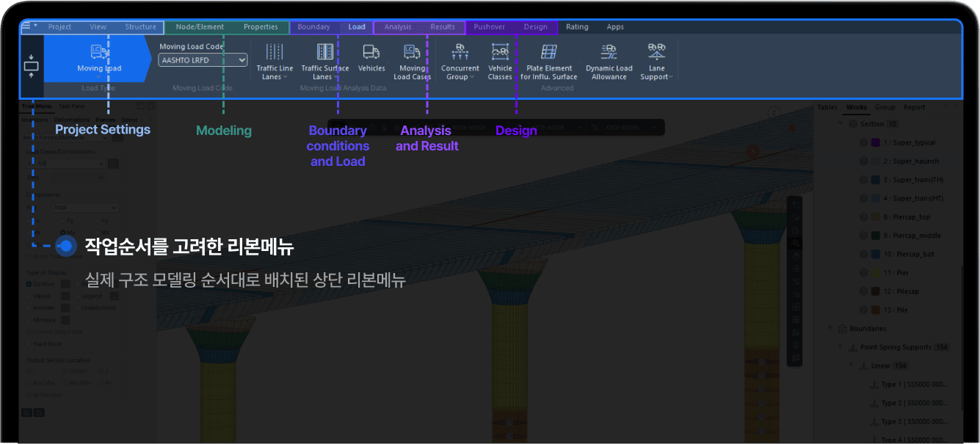Switch to the Node/Element tab
Viewport: 980px width, 444px height.
point(200,27)
